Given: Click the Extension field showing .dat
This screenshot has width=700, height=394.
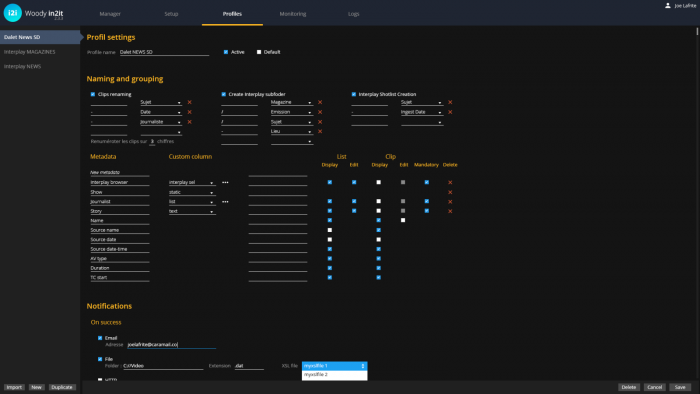Looking at the screenshot, I should click(x=249, y=366).
